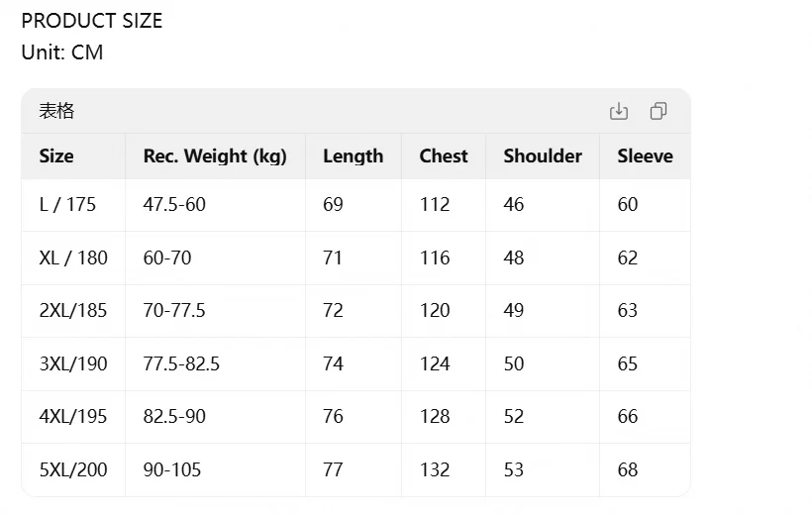This screenshot has height=515, width=812.
Task: Click the PRODUCT SIZE heading text
Action: point(92,21)
